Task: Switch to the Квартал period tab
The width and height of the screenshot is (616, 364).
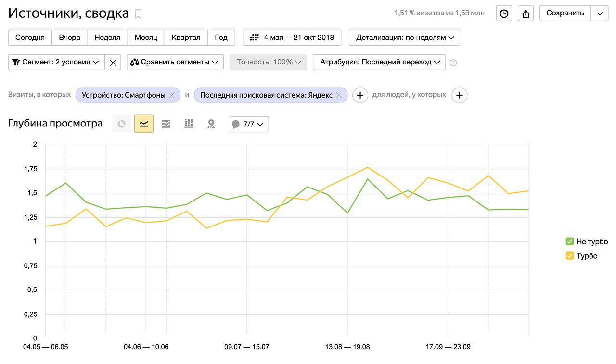Action: [186, 38]
